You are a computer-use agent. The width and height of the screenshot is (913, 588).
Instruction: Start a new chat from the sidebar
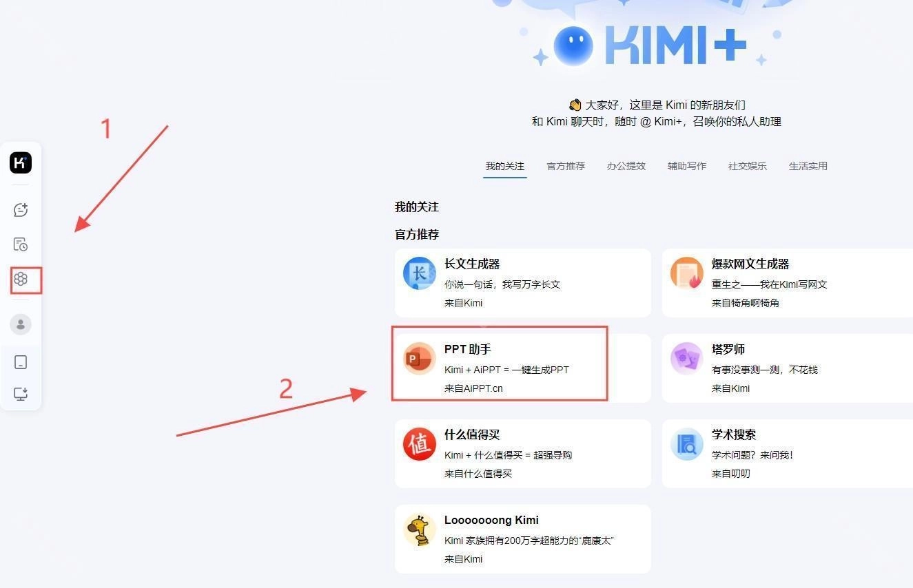click(x=21, y=210)
